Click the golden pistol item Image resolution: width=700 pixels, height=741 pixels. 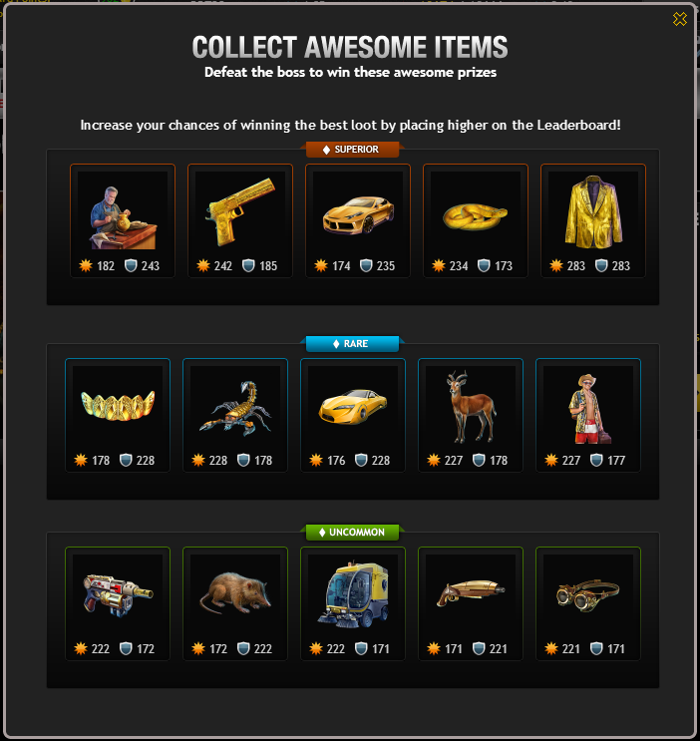[x=240, y=220]
